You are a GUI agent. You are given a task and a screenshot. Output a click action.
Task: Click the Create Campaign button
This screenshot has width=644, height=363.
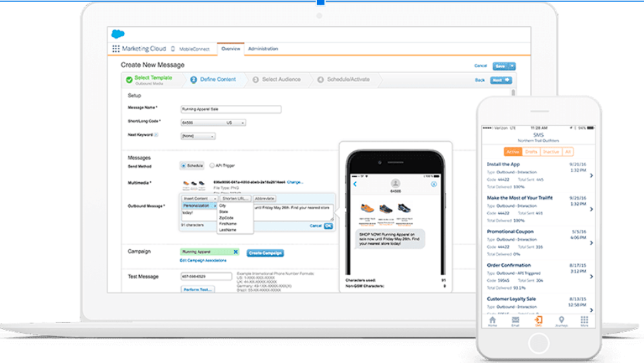pyautogui.click(x=265, y=253)
